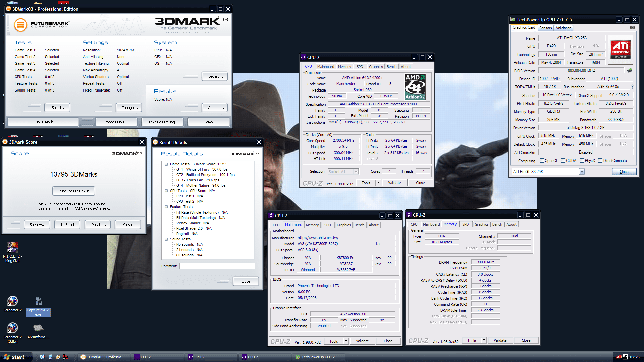Click the GPU-Z Close button
Image resolution: width=644 pixels, height=362 pixels.
coord(624,172)
